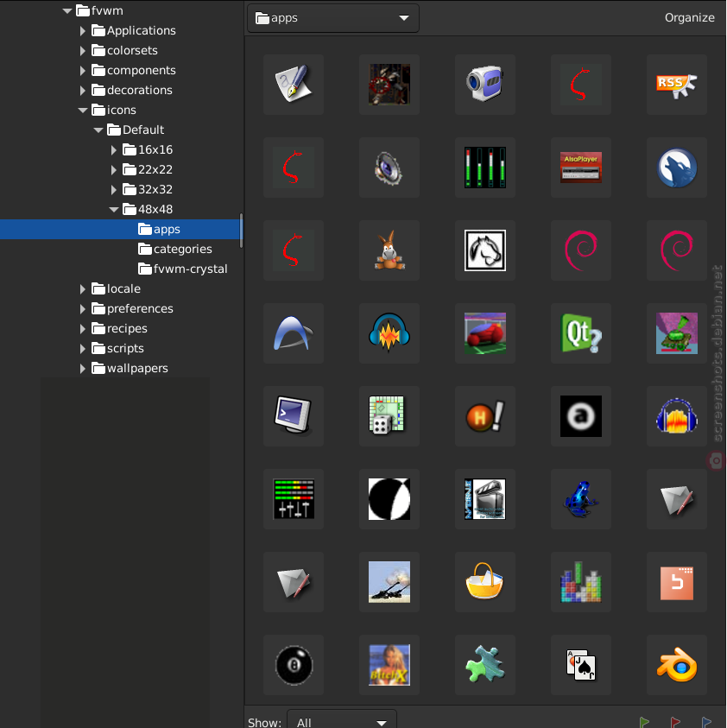Pick the orange Blender logo icon
727x728 pixels.
(x=677, y=665)
